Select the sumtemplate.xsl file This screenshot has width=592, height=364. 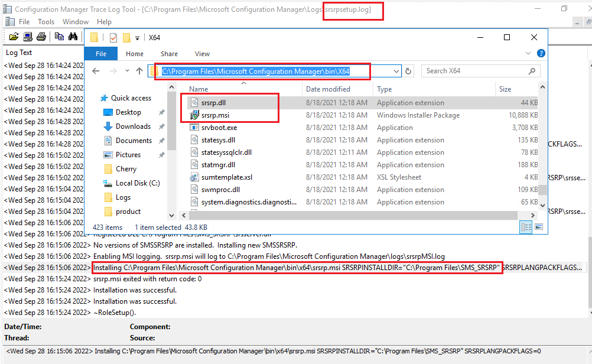226,177
